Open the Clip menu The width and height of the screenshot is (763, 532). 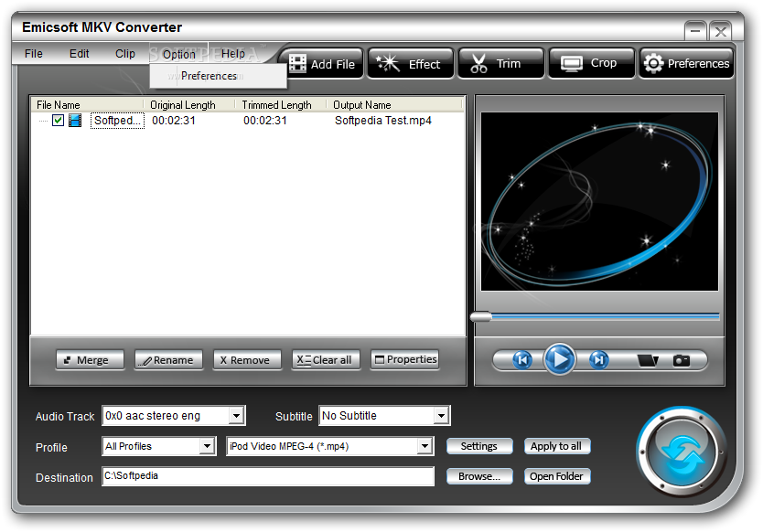(x=125, y=54)
